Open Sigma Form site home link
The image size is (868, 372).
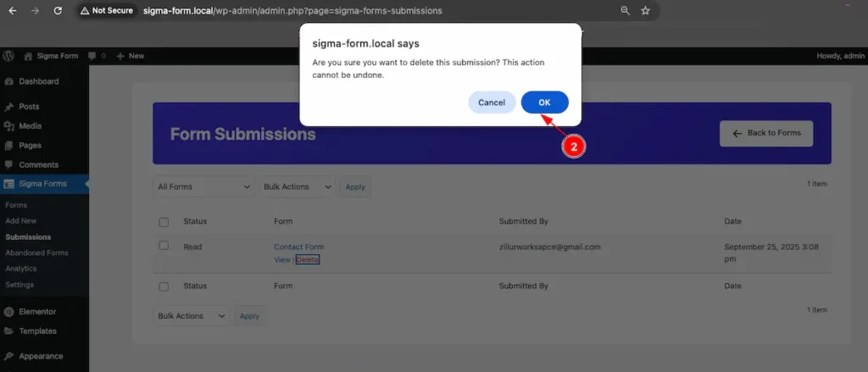tap(51, 56)
